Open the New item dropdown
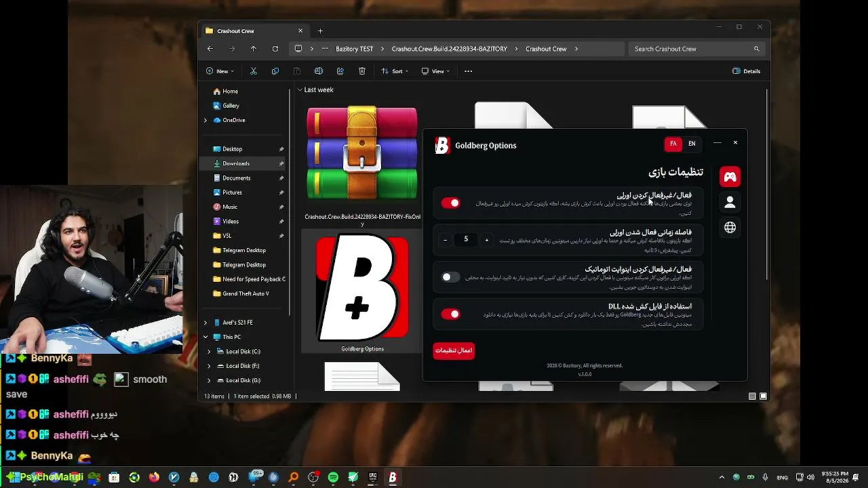 point(220,71)
